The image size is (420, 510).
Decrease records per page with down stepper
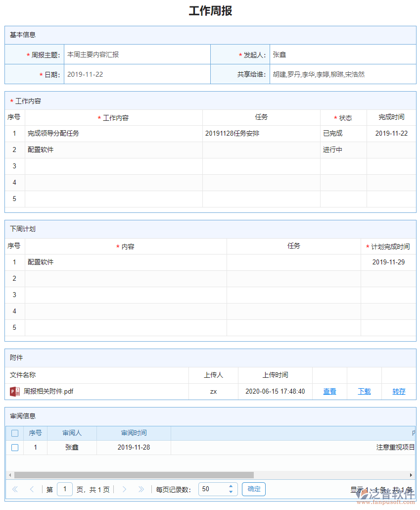point(231,491)
